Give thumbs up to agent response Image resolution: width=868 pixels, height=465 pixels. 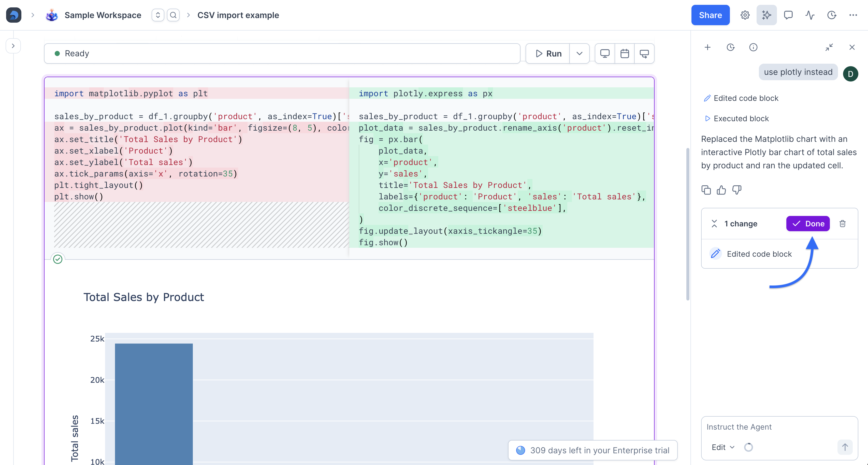tap(721, 190)
